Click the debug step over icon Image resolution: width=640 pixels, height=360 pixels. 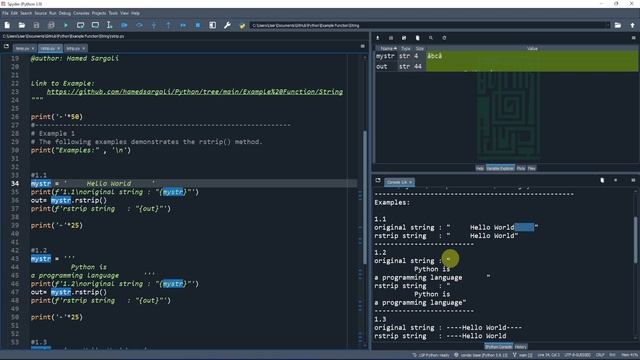pos(139,25)
